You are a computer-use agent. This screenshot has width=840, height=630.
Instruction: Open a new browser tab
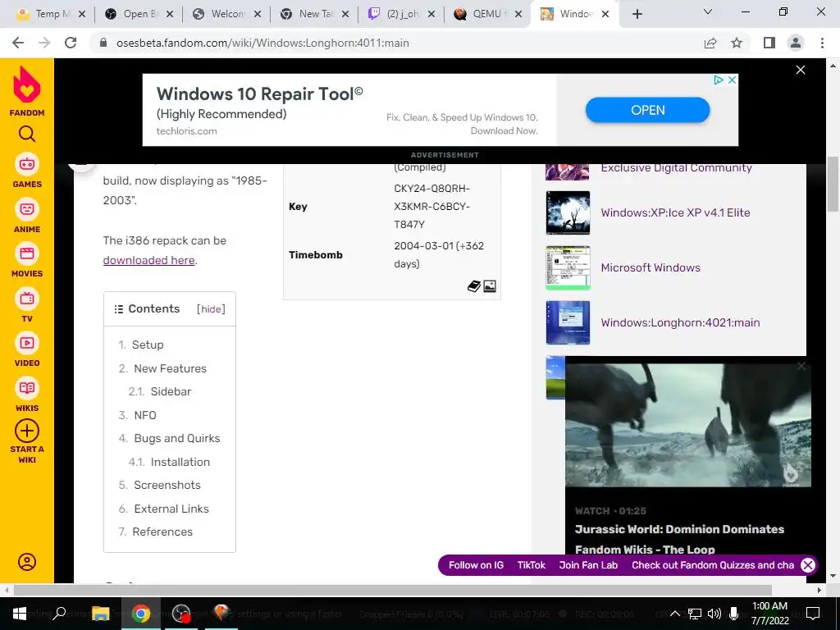pos(637,15)
